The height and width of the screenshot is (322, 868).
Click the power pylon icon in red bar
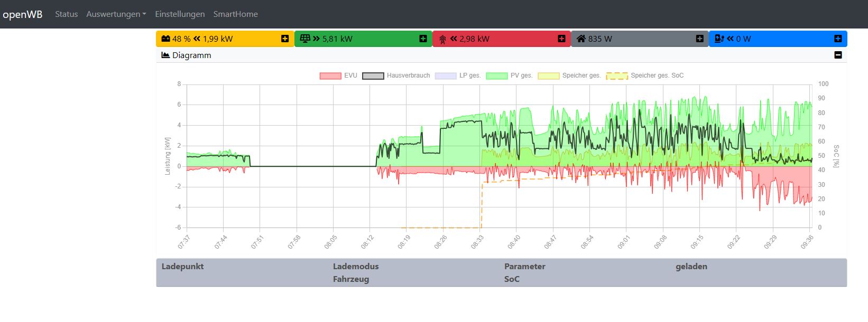[x=442, y=39]
